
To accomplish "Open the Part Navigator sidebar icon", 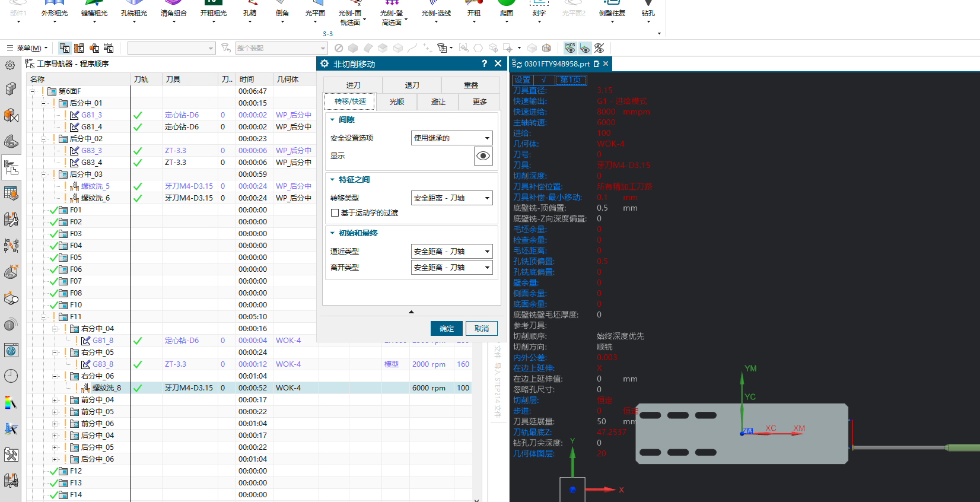I will click(11, 141).
